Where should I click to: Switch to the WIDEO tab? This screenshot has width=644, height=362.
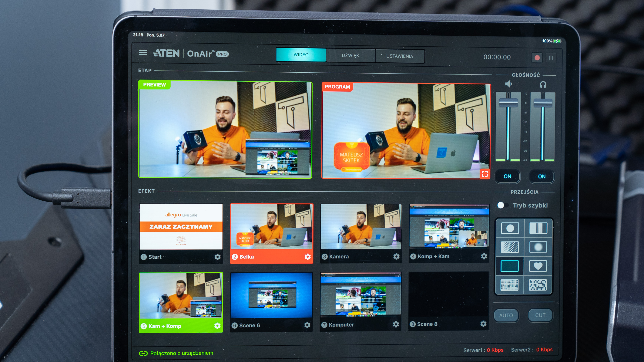(x=301, y=55)
